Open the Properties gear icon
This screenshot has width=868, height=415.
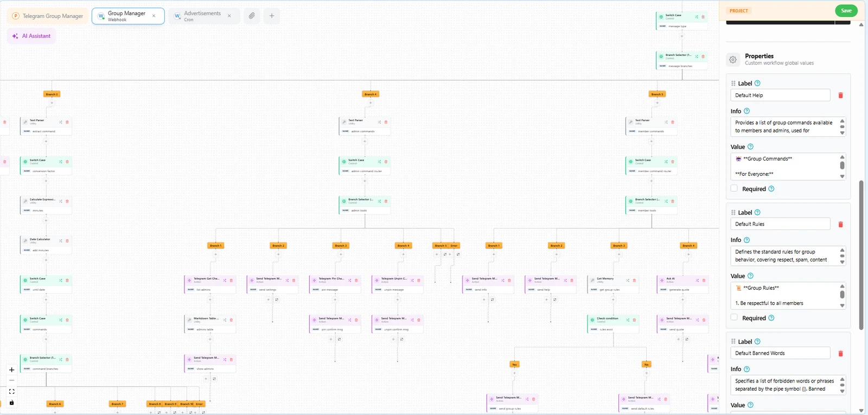[x=733, y=60]
